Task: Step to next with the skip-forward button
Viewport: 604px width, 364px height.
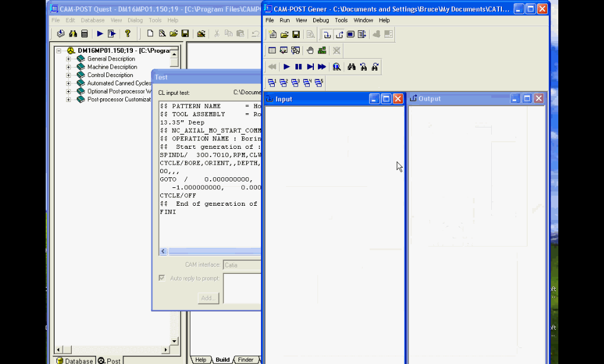Action: (x=310, y=66)
